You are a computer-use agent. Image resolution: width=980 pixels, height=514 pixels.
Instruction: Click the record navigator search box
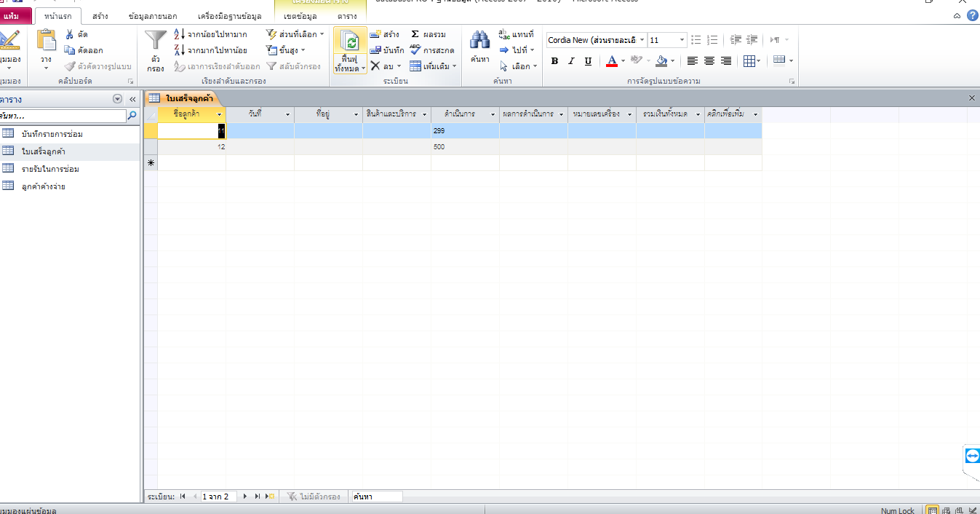click(x=375, y=497)
